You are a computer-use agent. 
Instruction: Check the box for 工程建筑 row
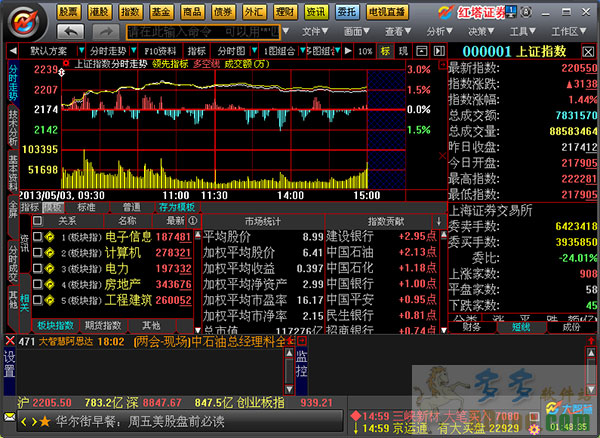(38, 300)
